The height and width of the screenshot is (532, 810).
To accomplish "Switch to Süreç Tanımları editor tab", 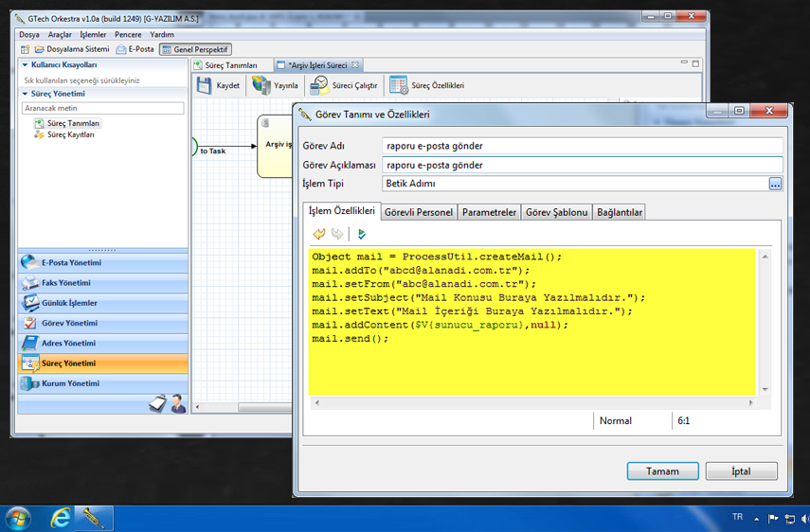I will pos(225,65).
